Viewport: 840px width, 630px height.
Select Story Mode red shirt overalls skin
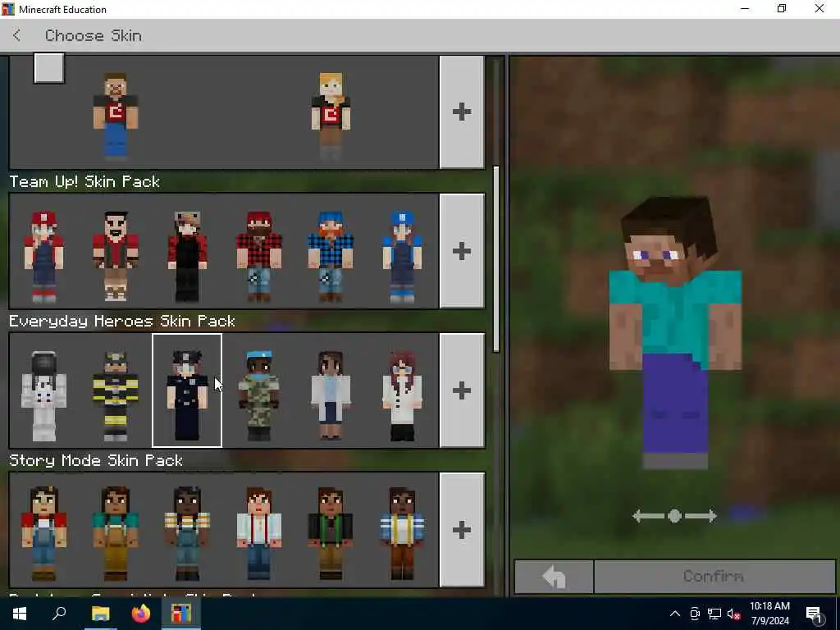click(x=44, y=533)
